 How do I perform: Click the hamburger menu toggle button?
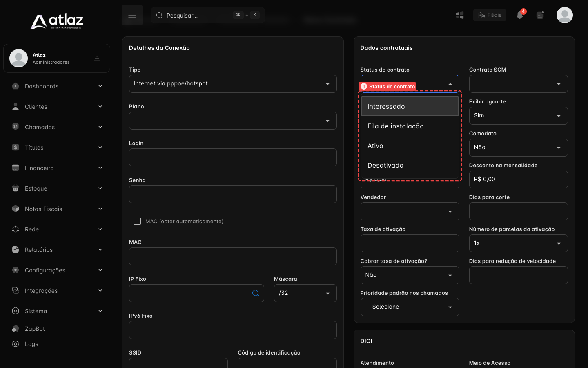(x=132, y=15)
